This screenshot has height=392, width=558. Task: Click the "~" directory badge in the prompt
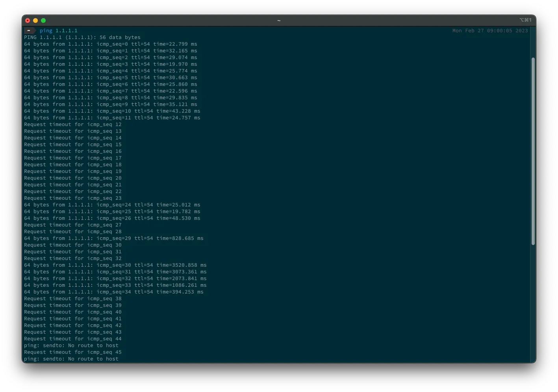pyautogui.click(x=29, y=31)
